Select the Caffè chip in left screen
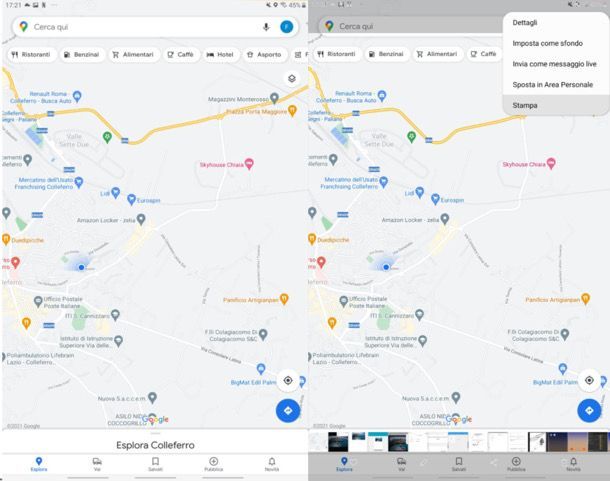 click(x=181, y=54)
